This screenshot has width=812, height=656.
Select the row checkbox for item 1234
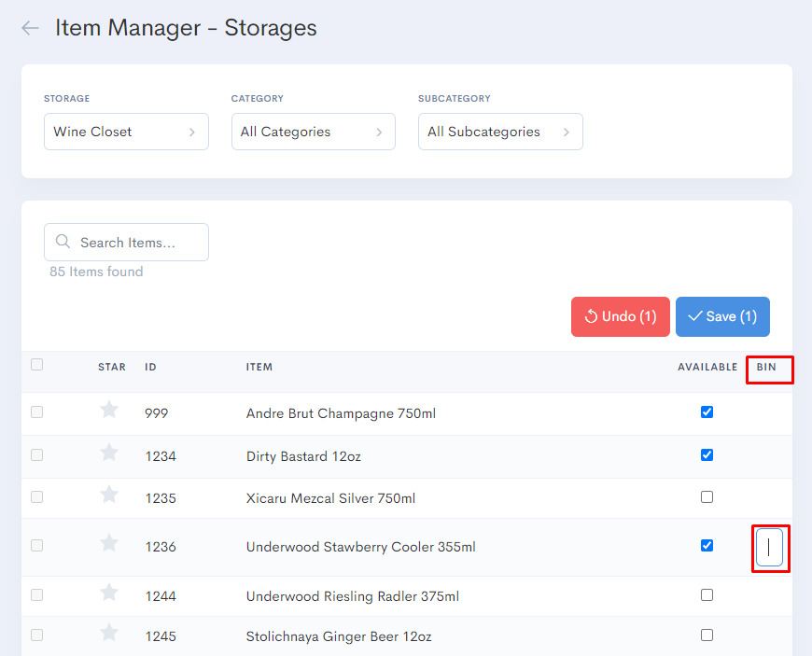[36, 454]
